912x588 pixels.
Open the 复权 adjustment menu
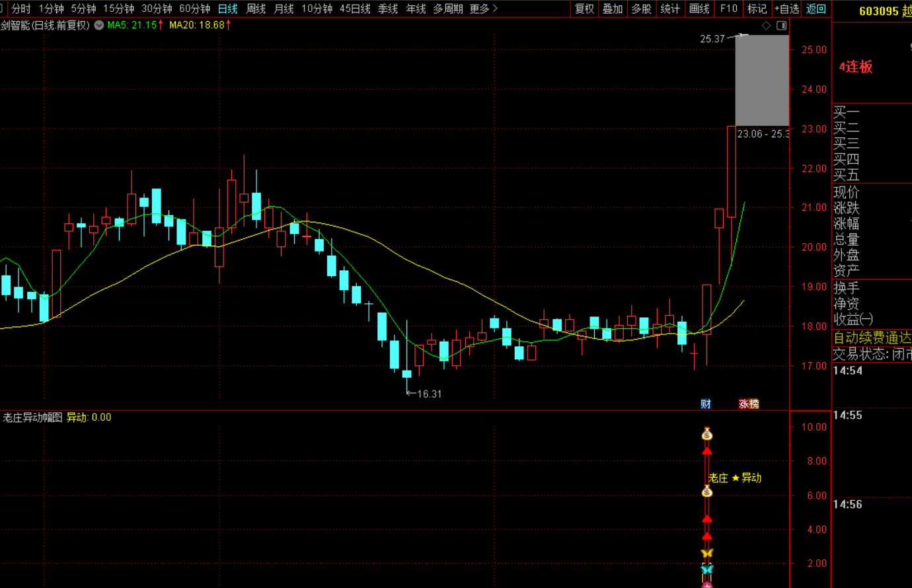tap(584, 9)
